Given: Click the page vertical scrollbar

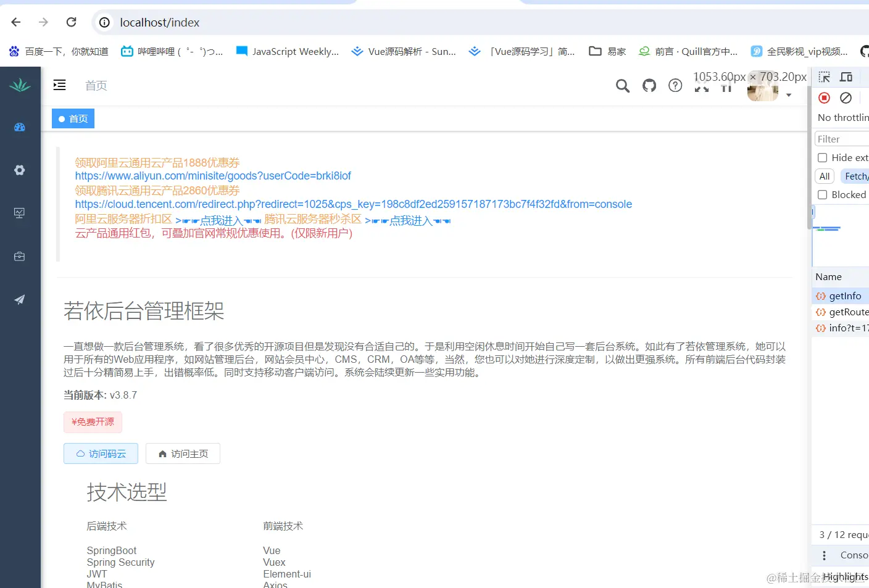Looking at the screenshot, I should pos(809,157).
